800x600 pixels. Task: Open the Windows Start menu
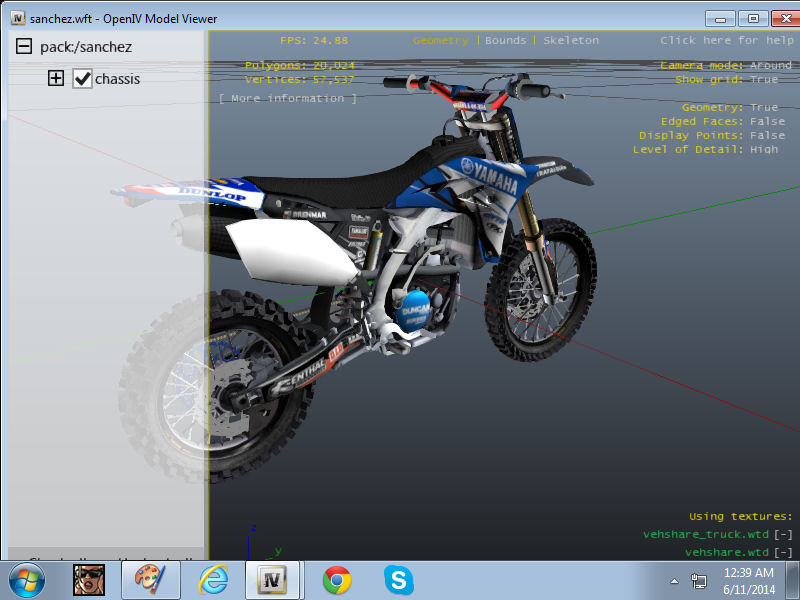coord(26,580)
